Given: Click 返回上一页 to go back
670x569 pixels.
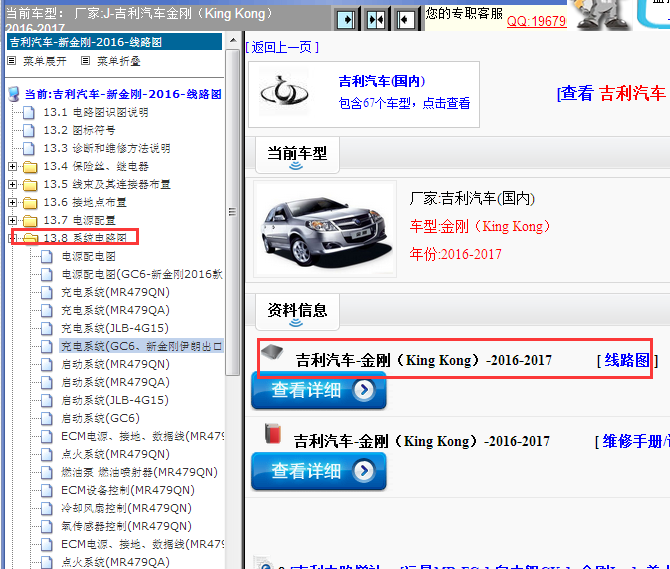Looking at the screenshot, I should click(x=282, y=47).
